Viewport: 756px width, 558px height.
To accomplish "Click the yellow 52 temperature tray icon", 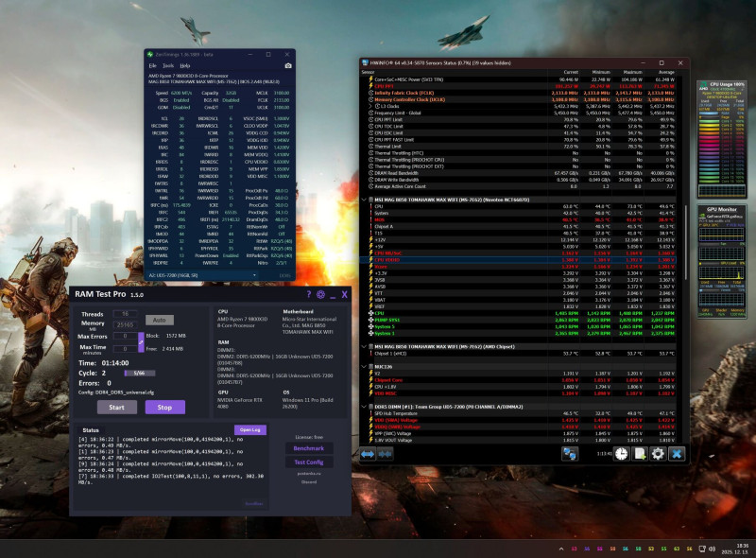I will 651,549.
